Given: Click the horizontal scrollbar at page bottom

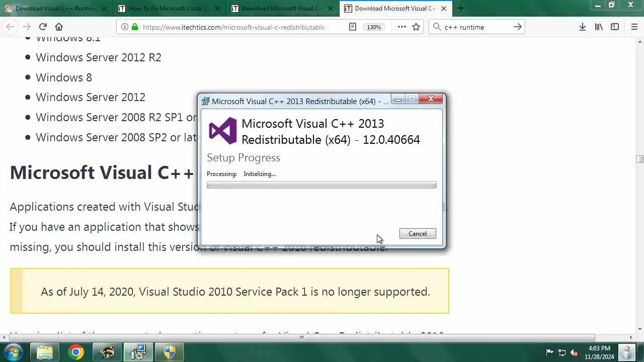Looking at the screenshot, I should 302,337.
